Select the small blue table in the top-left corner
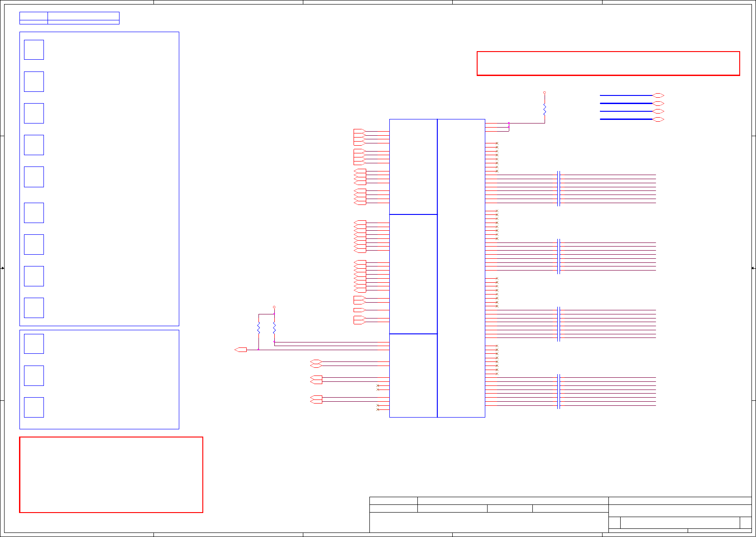 69,18
